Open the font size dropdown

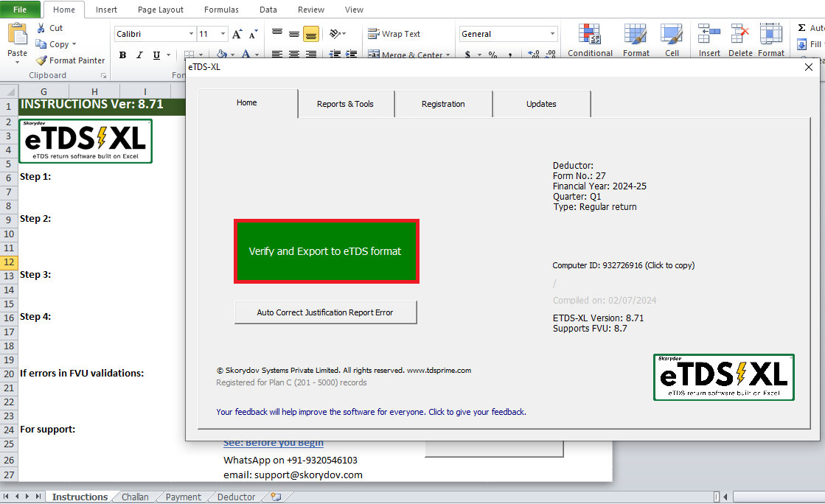point(223,34)
